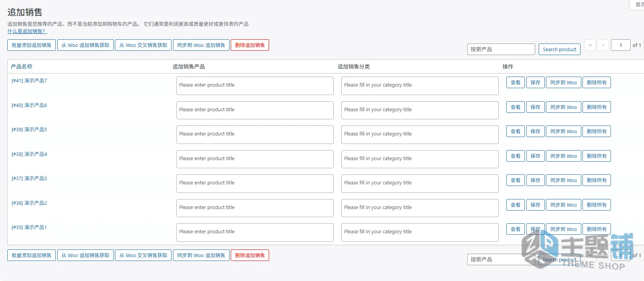644x281 pixels.
Task: Click category title field for 演示产品3
Action: 420,184
